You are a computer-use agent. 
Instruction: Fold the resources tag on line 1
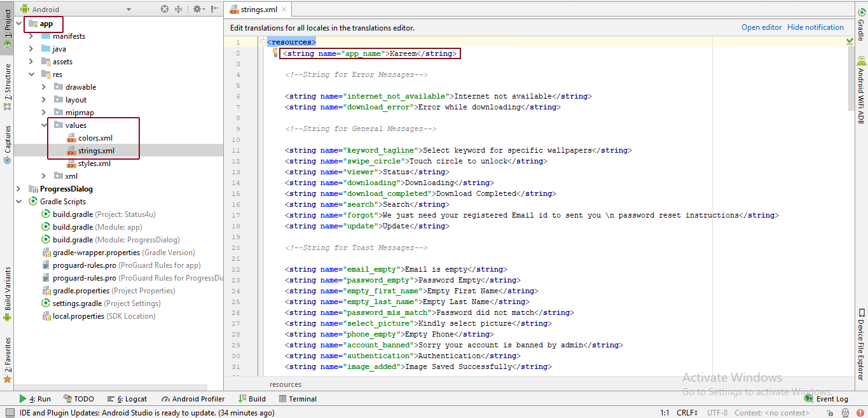coord(262,43)
